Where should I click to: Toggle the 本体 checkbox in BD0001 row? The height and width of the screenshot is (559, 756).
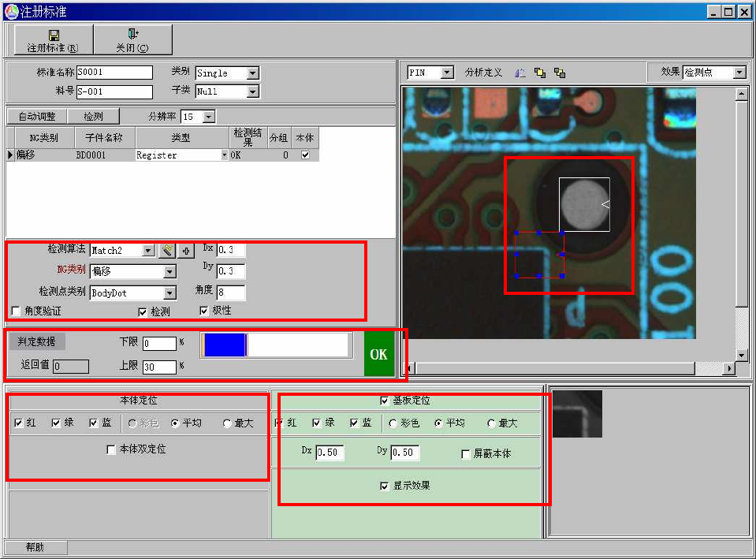tap(305, 155)
